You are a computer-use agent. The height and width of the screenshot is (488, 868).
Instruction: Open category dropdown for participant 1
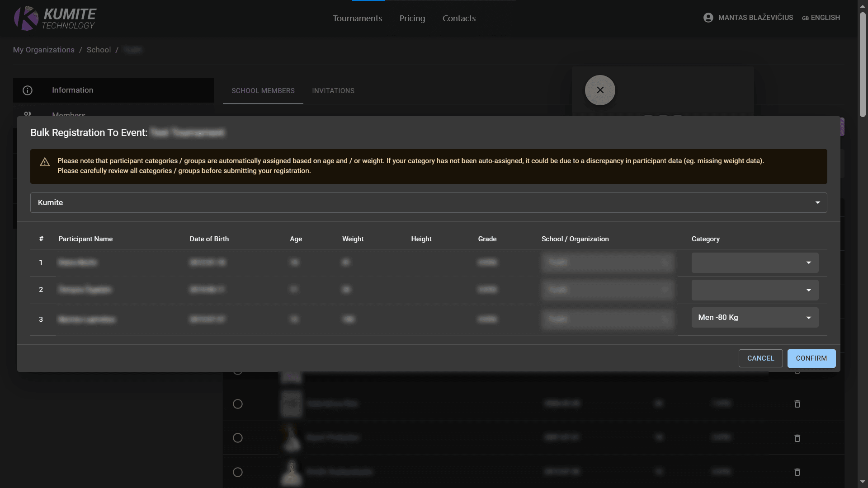755,263
